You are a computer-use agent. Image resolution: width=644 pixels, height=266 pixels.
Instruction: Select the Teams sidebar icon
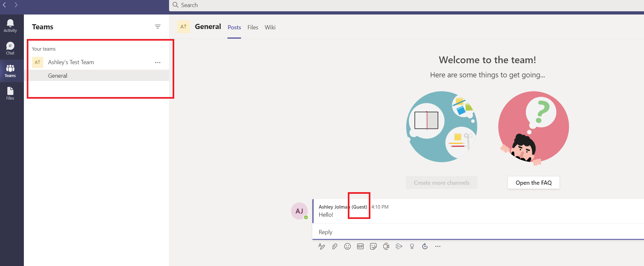[x=10, y=71]
